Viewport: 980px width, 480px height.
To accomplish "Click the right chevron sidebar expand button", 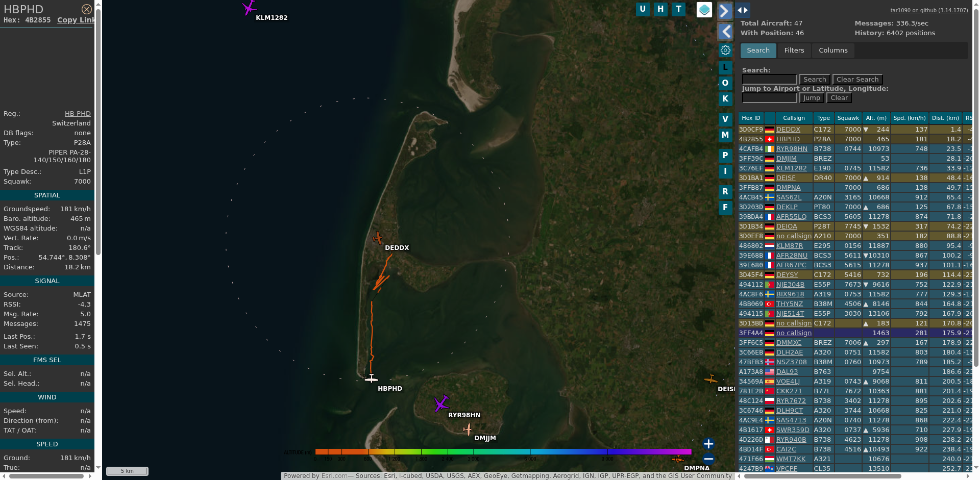I will (x=725, y=11).
